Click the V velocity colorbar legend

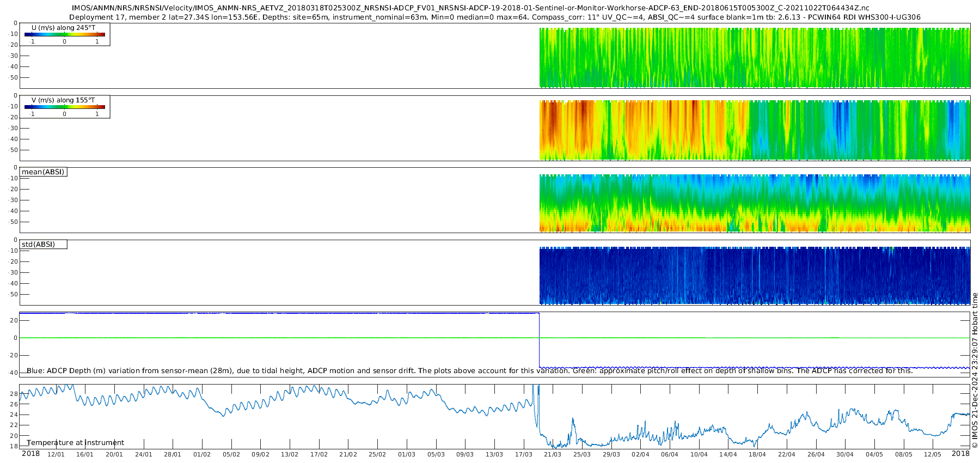coord(65,107)
